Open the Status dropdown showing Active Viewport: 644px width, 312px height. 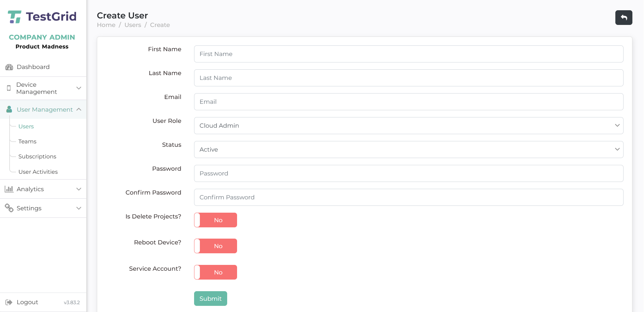408,150
